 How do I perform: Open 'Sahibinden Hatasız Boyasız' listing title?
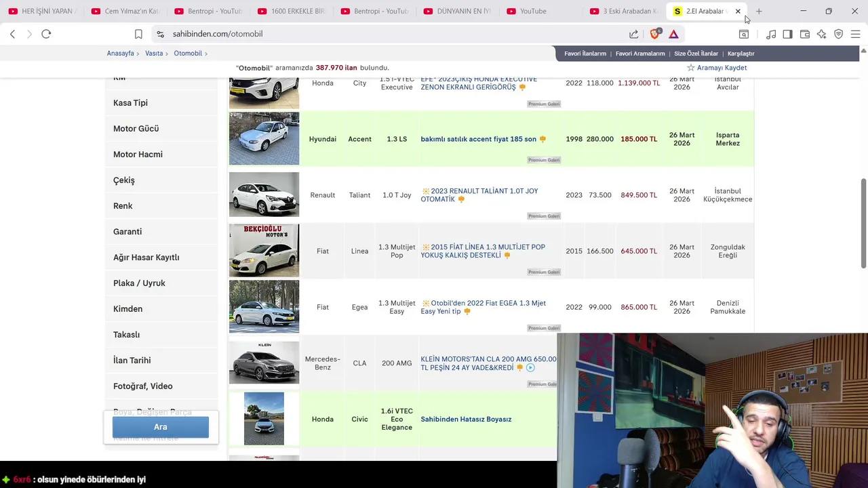tap(466, 420)
